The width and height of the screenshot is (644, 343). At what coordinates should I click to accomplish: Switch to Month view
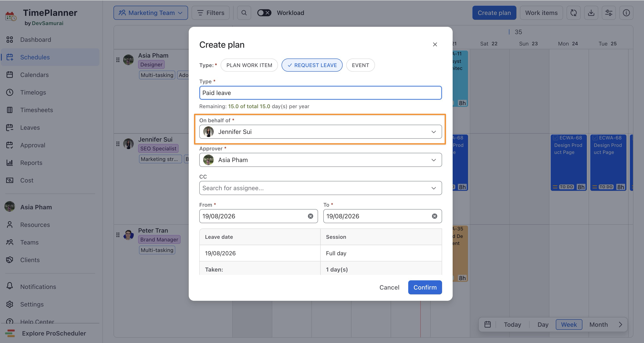(598, 325)
